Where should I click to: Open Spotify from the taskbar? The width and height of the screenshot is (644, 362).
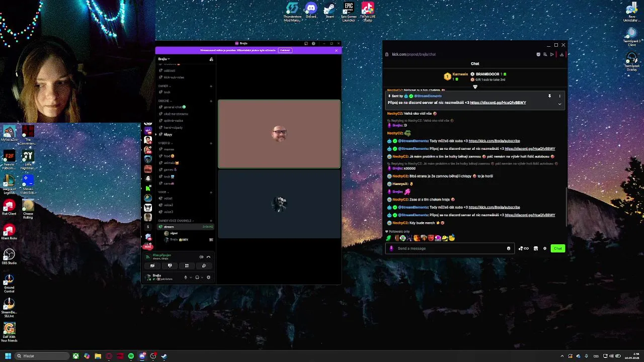coord(131,356)
